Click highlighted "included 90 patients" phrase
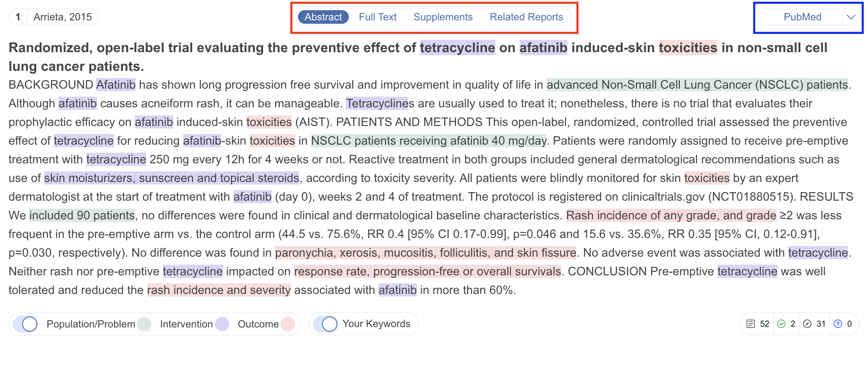 point(82,215)
